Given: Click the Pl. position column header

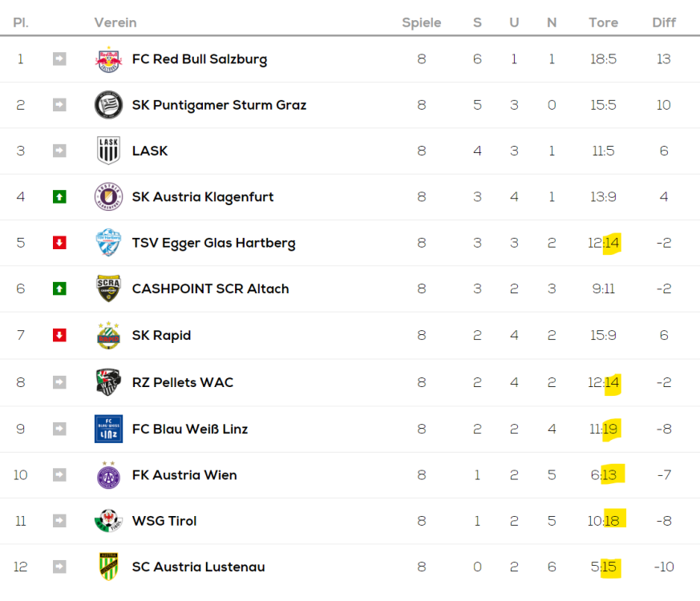Looking at the screenshot, I should [21, 22].
